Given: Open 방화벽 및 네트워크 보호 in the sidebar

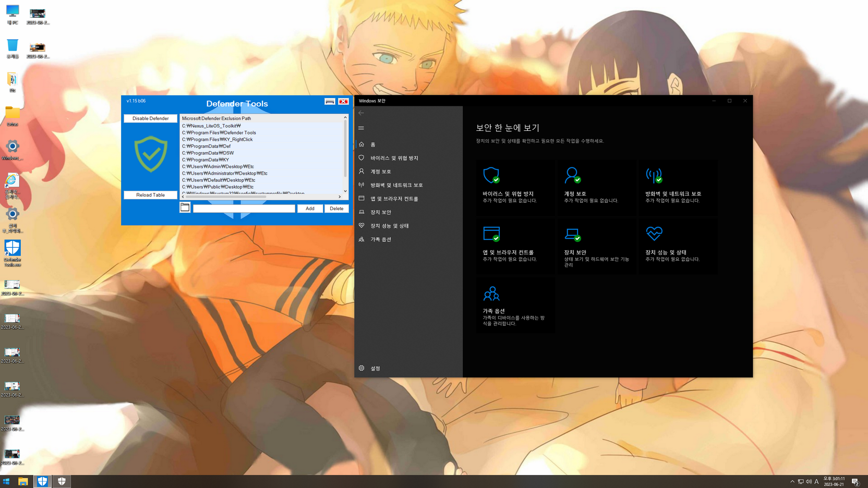Looking at the screenshot, I should [x=408, y=185].
